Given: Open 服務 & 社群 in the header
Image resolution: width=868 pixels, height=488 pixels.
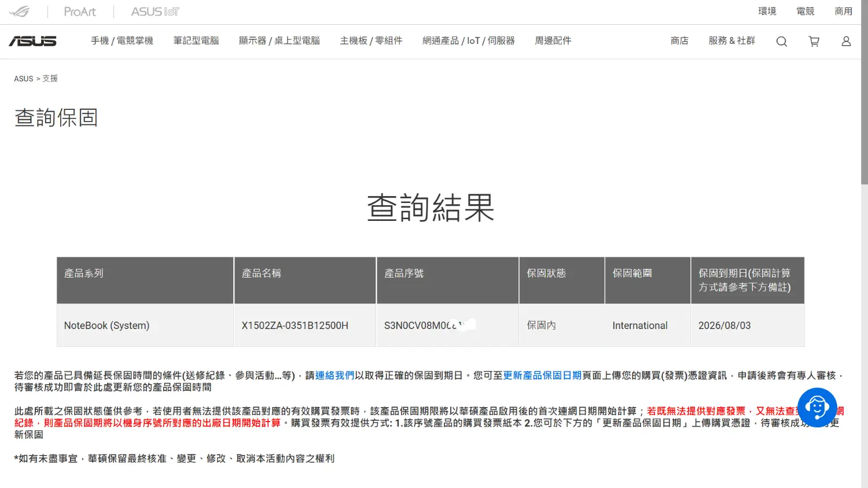Looking at the screenshot, I should click(731, 40).
